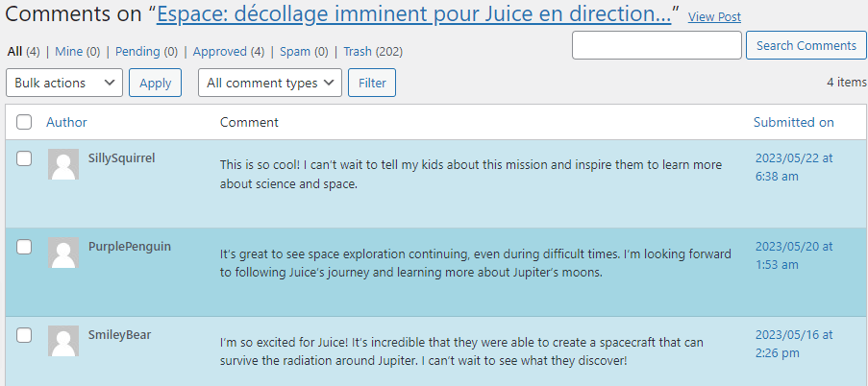The height and width of the screenshot is (386, 868).
Task: Focus the comment search input field
Action: [x=657, y=45]
